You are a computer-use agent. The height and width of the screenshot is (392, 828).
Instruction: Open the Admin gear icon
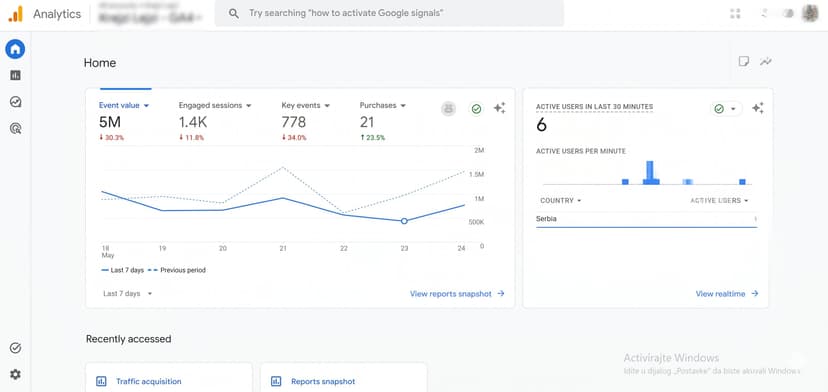(15, 375)
